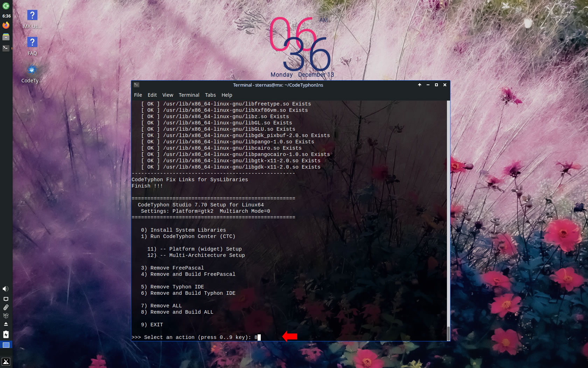Click the libfreetype.so Exists line
The width and height of the screenshot is (588, 368).
226,104
